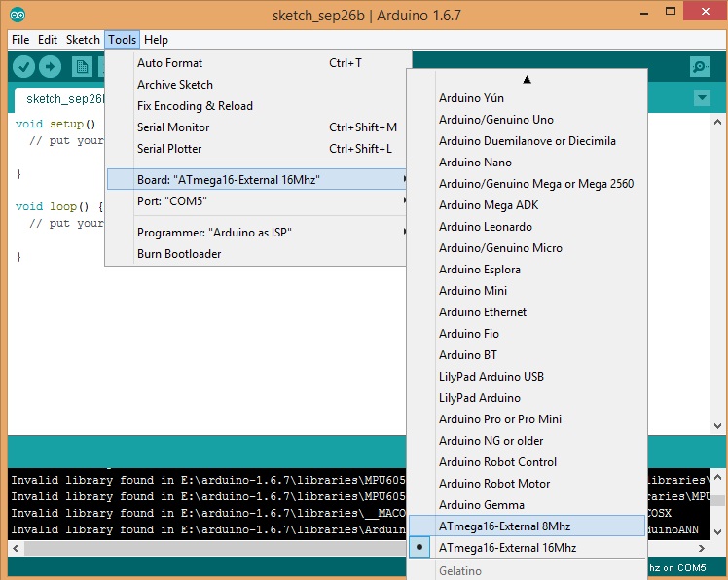This screenshot has width=728, height=580.
Task: Choose Archive Sketch
Action: pyautogui.click(x=259, y=85)
